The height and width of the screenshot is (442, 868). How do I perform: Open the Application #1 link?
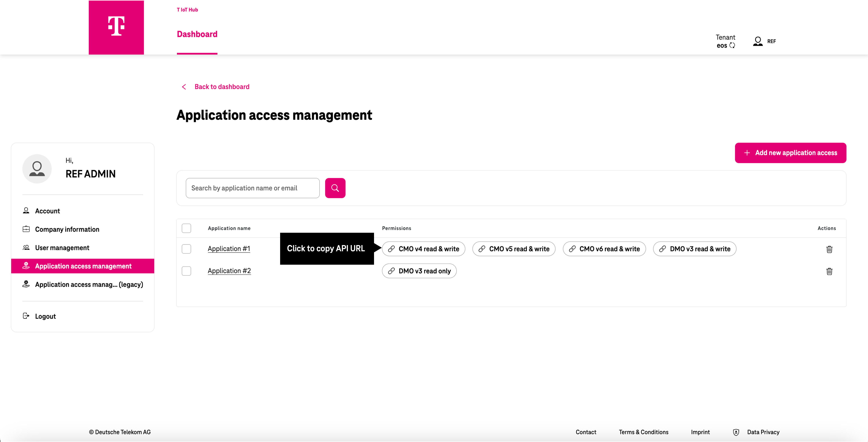[x=229, y=249]
